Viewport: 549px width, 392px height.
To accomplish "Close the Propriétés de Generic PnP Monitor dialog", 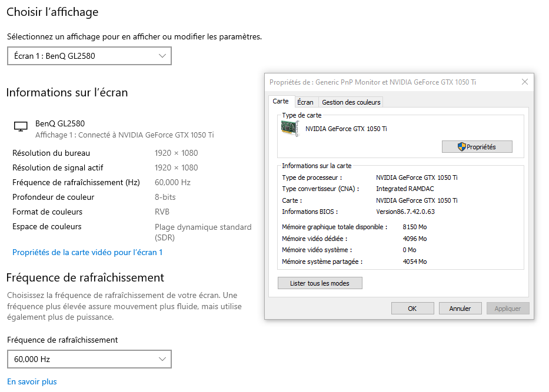I will [x=524, y=82].
